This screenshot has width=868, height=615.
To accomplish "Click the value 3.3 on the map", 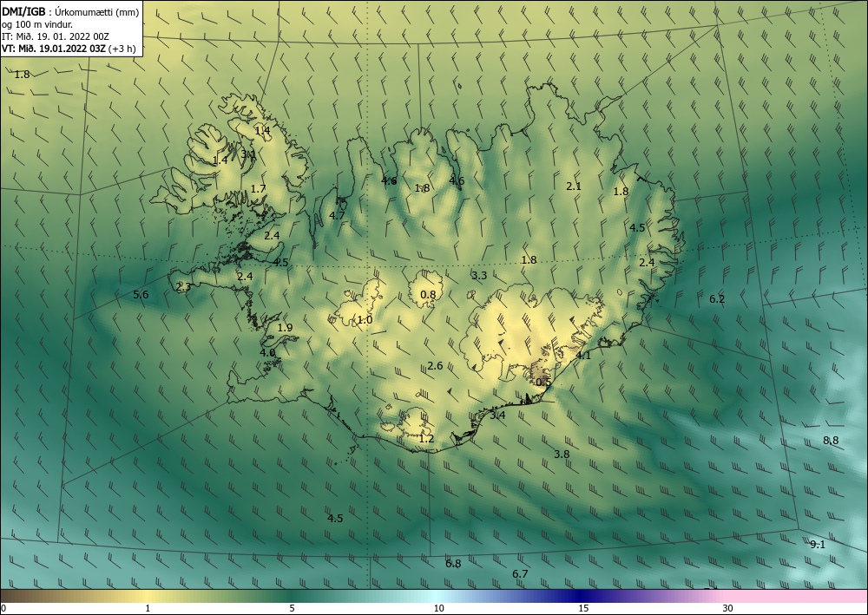I will 479,276.
